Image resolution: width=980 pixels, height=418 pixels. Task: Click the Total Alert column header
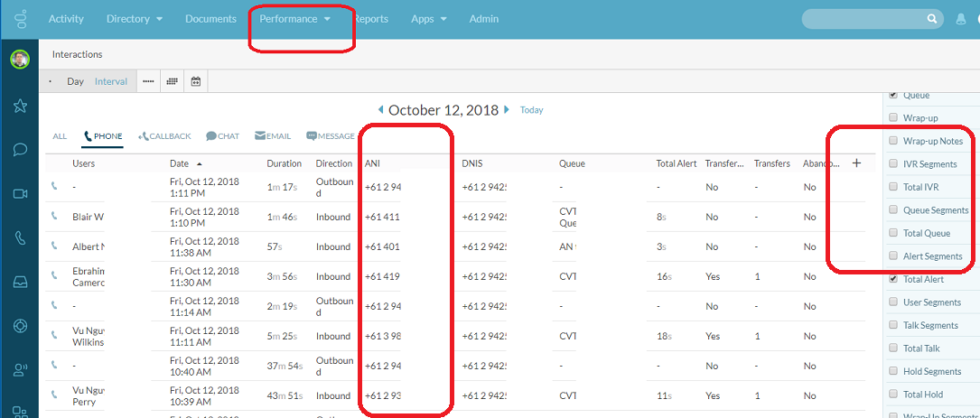tap(677, 163)
